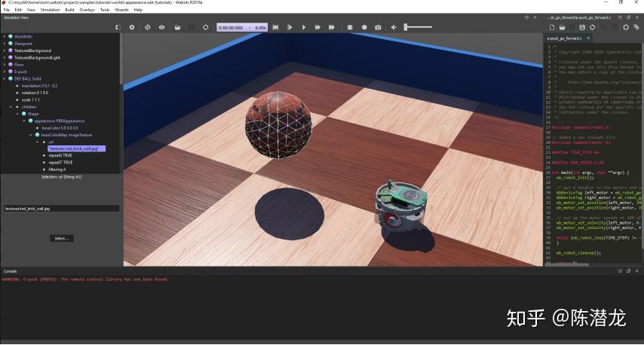Collapse the DEF BALL Solid node
This screenshot has width=644, height=345.
[4, 78]
